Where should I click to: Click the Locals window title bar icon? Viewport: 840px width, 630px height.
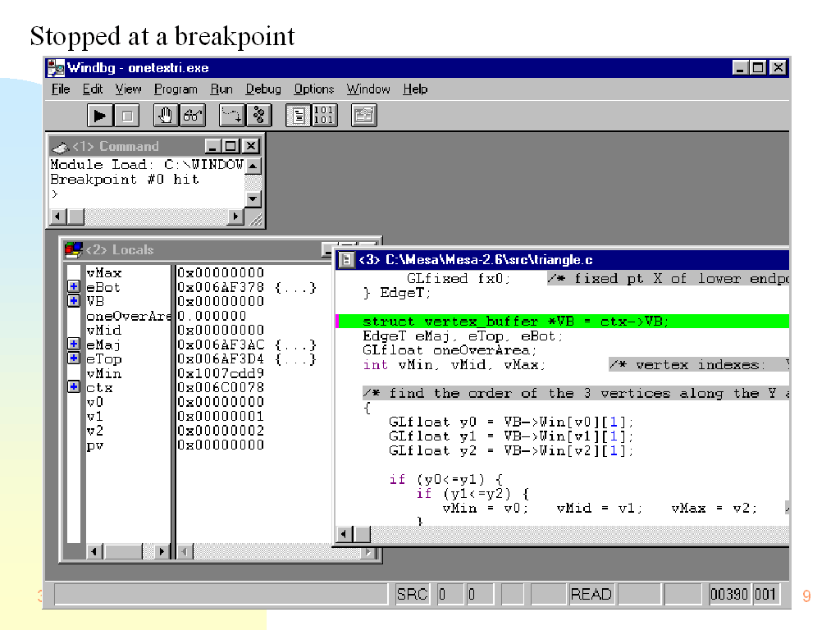tap(74, 249)
